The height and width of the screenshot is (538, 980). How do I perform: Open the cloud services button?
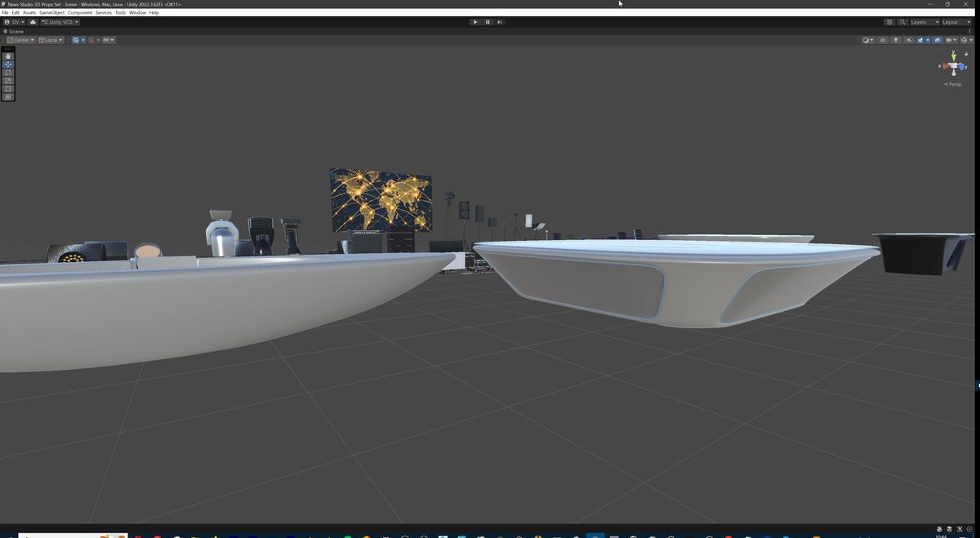tap(33, 22)
